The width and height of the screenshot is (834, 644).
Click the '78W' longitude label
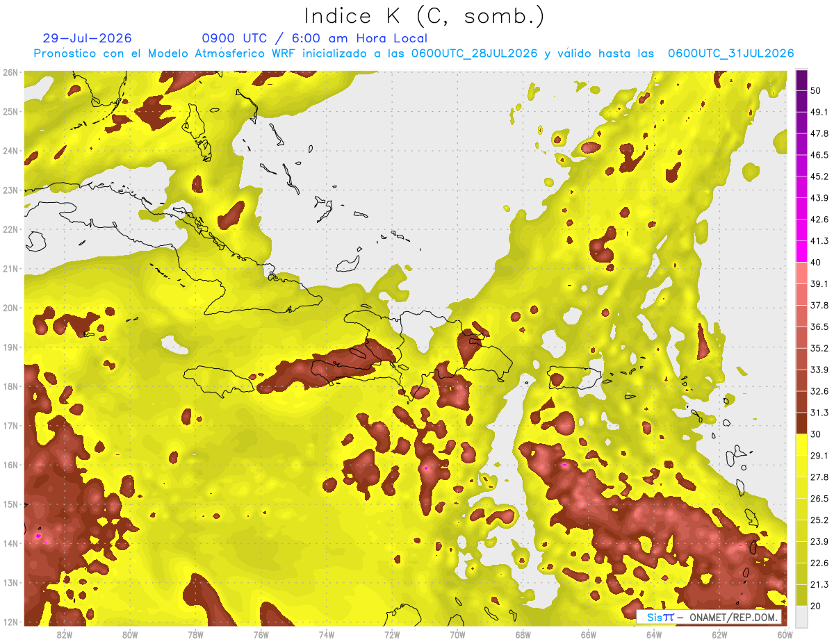pyautogui.click(x=195, y=635)
